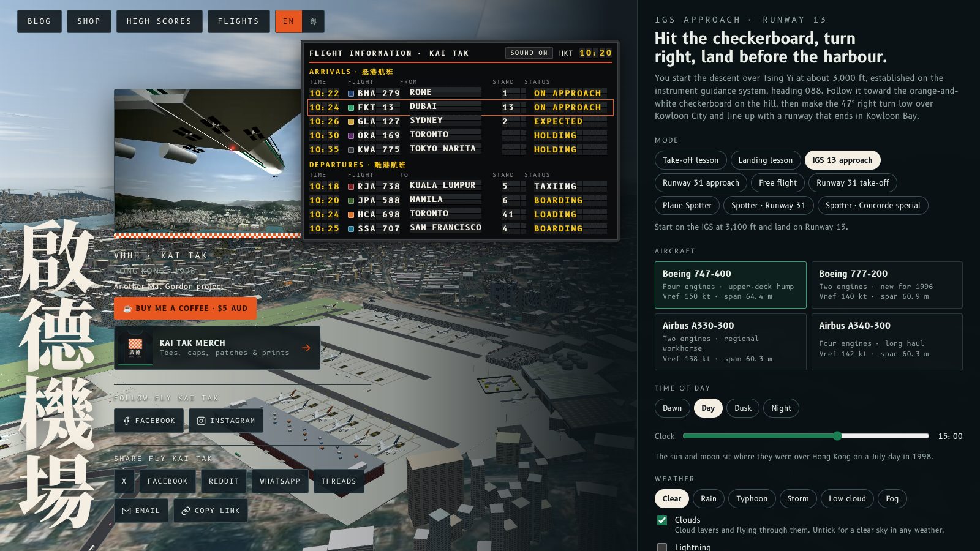Share via WhatsApp
980x551 pixels.
click(x=280, y=481)
